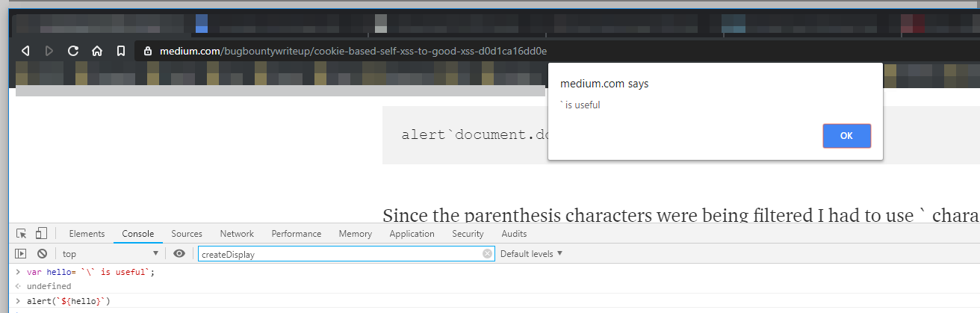
Task: Open the top JavaScript context dropdown
Action: click(x=110, y=254)
